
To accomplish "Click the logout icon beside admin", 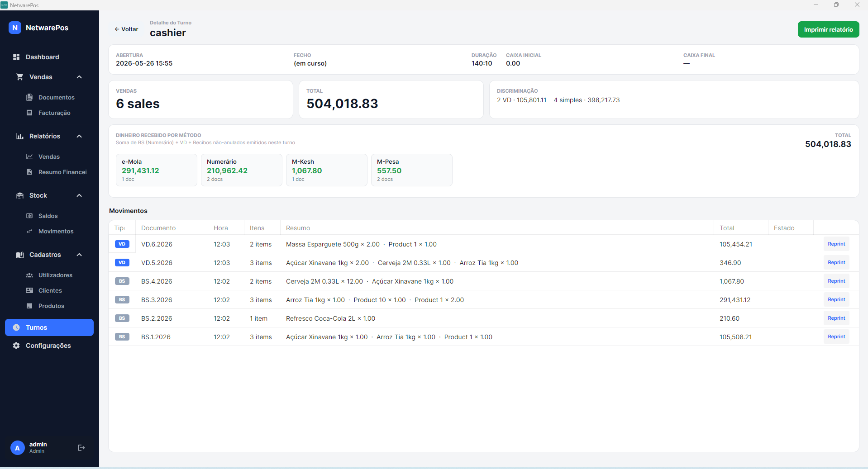I will (x=81, y=448).
